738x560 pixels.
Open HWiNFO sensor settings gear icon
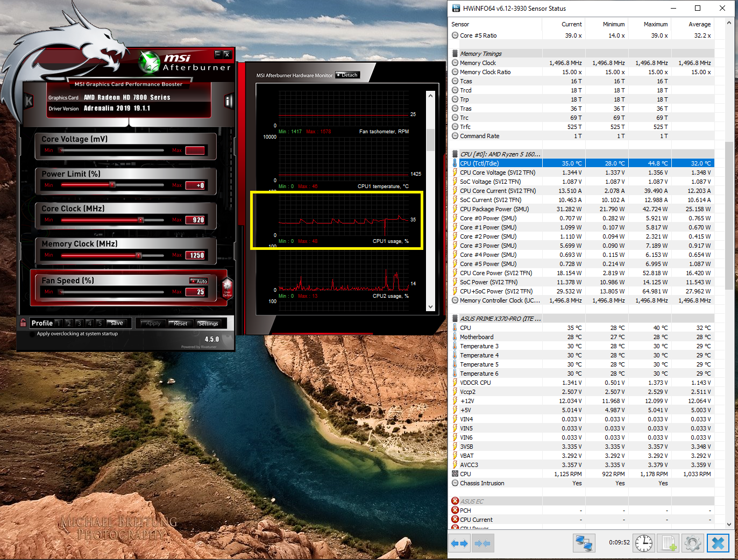(693, 543)
